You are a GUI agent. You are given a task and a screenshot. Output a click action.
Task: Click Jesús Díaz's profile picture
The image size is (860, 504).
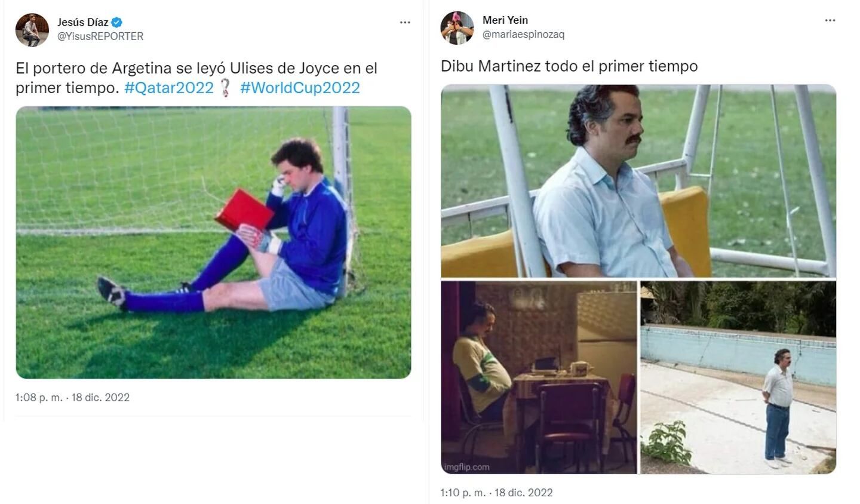(33, 28)
